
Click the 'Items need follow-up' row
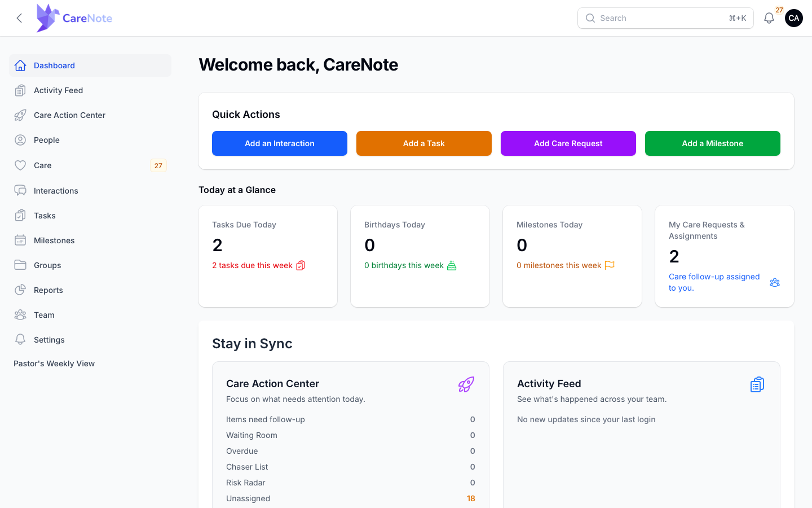(x=351, y=419)
